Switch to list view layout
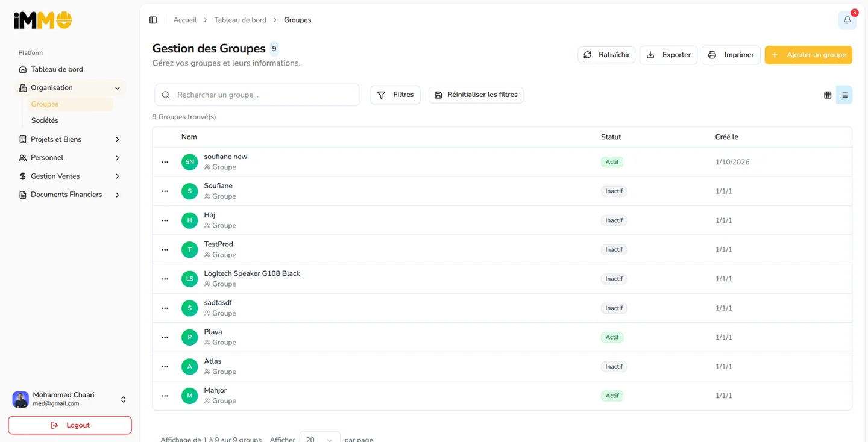This screenshot has width=868, height=442. [x=844, y=95]
